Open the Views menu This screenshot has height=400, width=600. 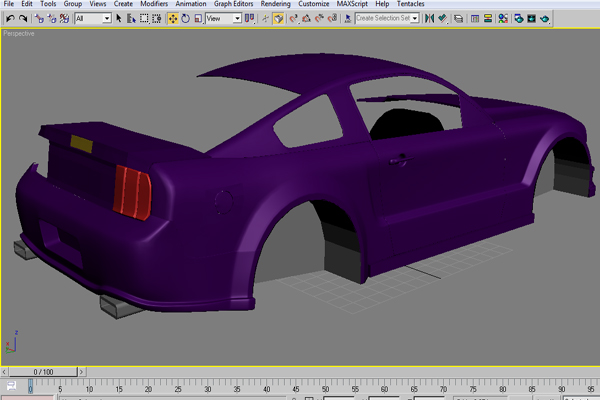(x=98, y=4)
